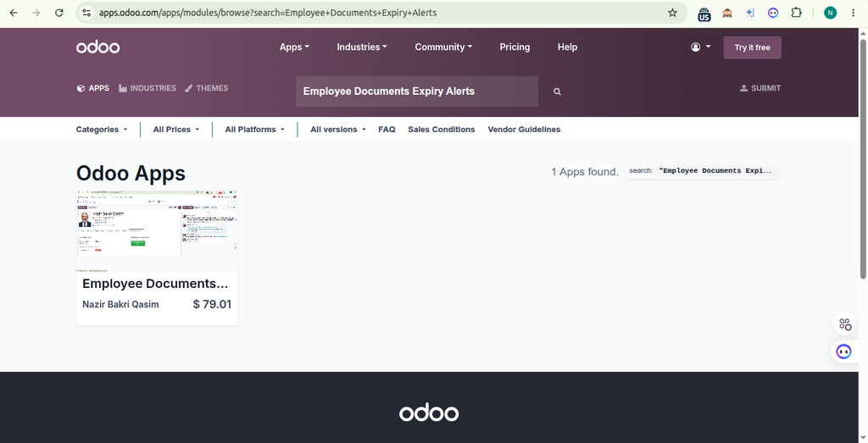Click the search tag "Employee Documents Expi..."
Viewport: 868px width, 443px height.
point(702,171)
